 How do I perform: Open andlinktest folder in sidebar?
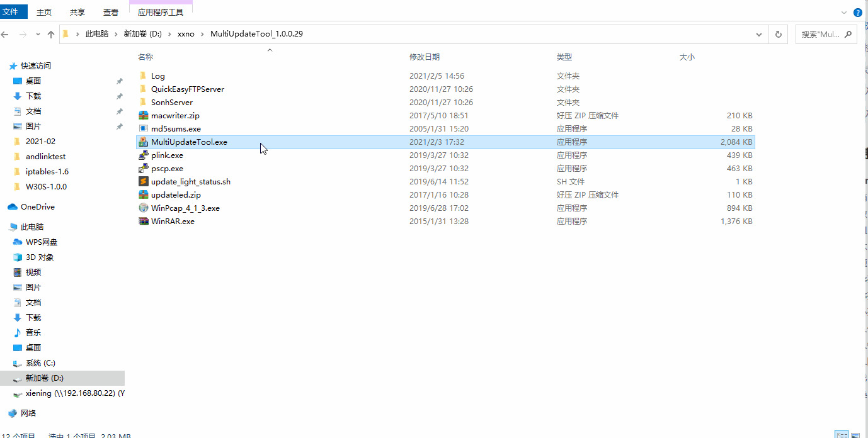coord(45,157)
